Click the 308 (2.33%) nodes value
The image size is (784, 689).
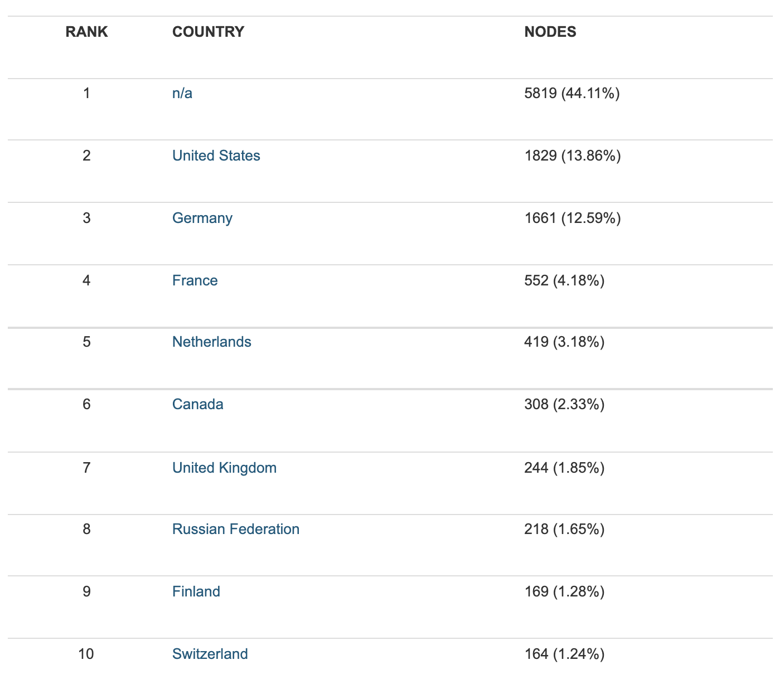pyautogui.click(x=564, y=404)
